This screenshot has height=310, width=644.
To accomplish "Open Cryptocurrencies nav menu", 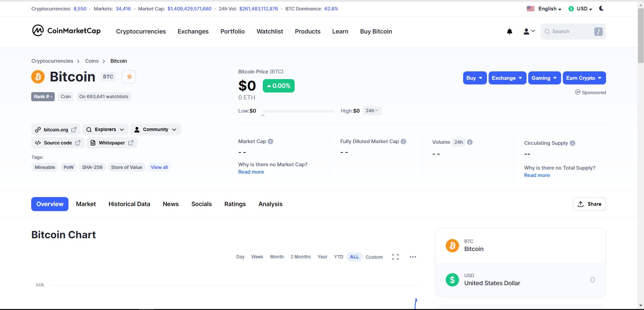I will [x=141, y=32].
